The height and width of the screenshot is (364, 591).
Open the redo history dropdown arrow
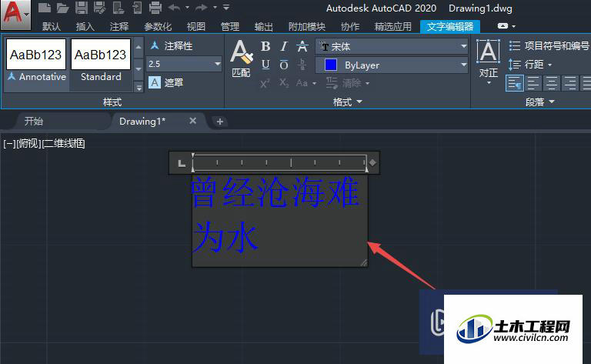(215, 7)
